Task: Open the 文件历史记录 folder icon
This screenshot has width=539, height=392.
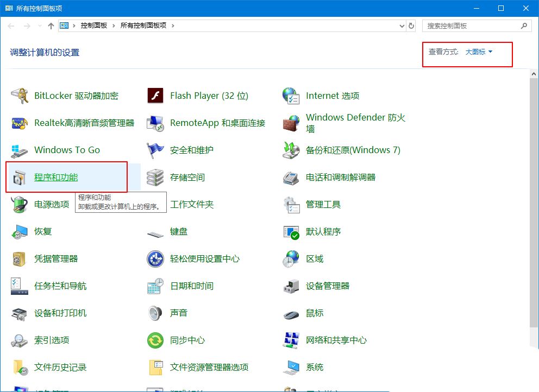Action: click(x=20, y=367)
